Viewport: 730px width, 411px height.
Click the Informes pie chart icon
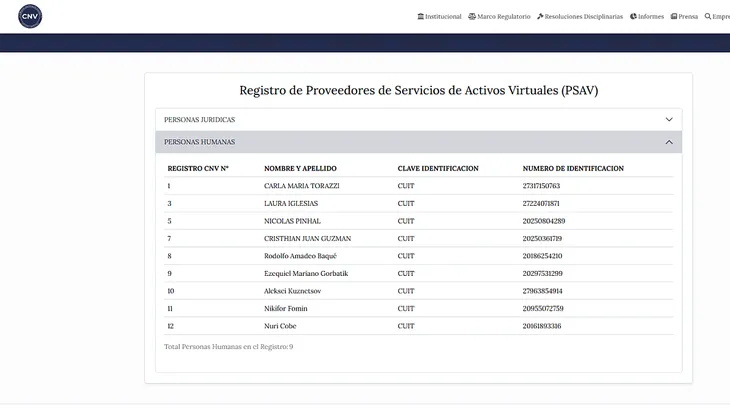click(633, 16)
